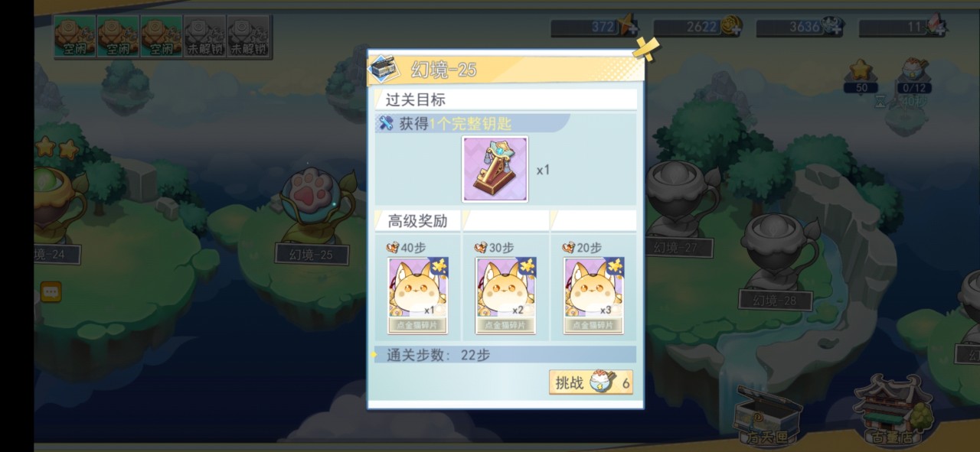980x452 pixels.
Task: Open the 20步 点金猫碎片 reward
Action: (x=593, y=294)
